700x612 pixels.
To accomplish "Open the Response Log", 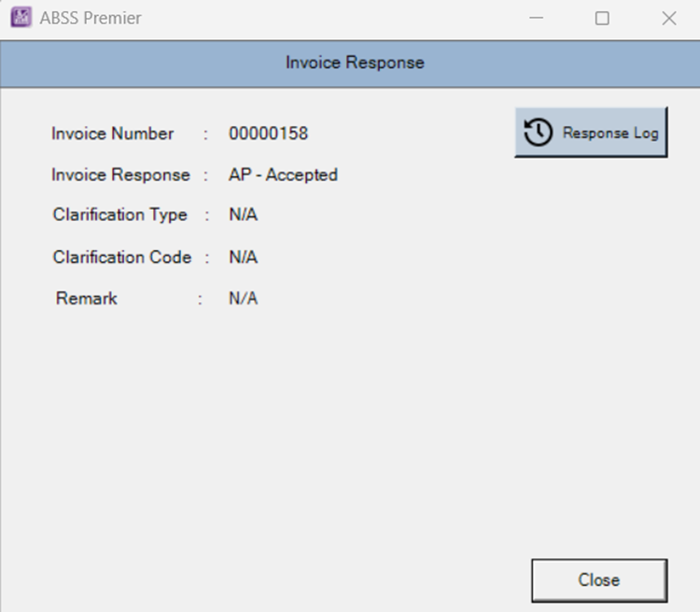I will [x=591, y=133].
